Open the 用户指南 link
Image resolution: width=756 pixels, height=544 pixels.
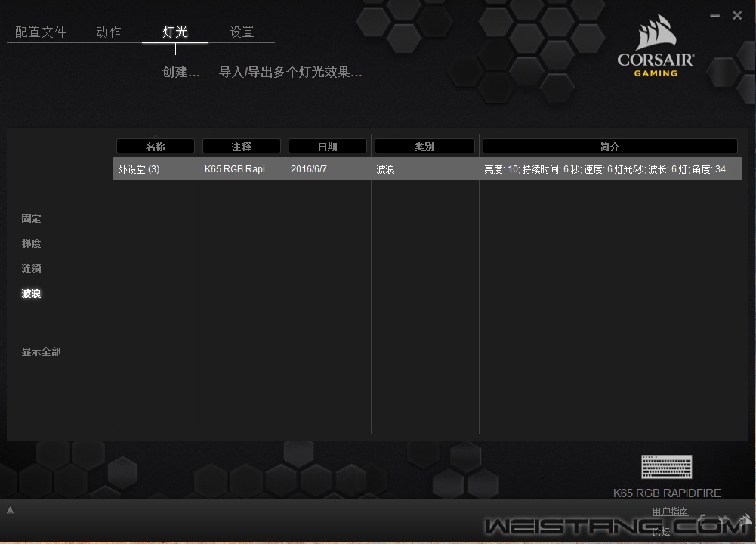(670, 512)
